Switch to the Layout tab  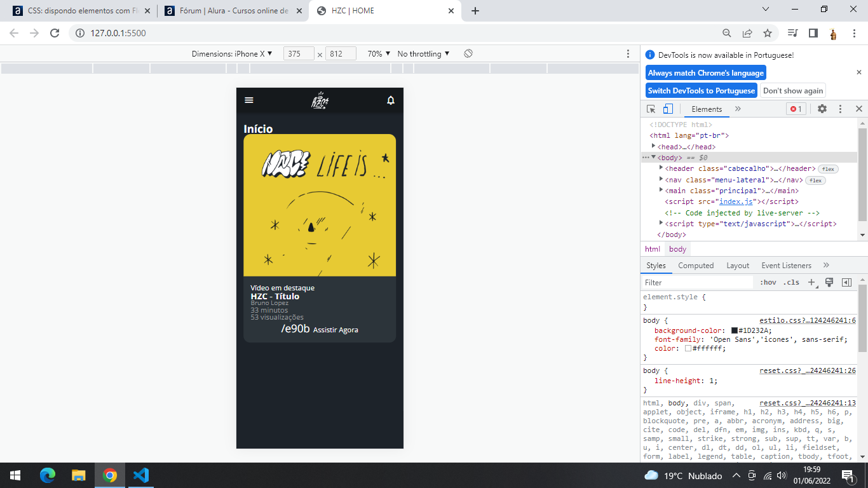click(738, 266)
